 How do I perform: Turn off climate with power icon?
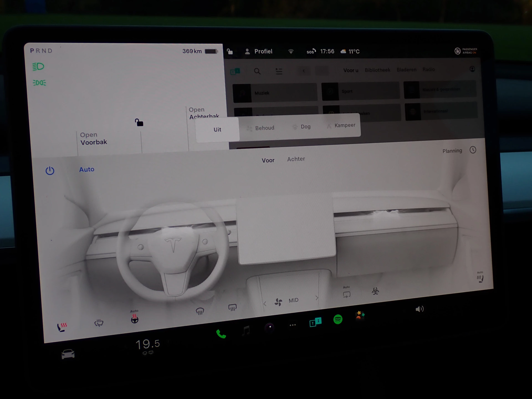click(x=50, y=171)
